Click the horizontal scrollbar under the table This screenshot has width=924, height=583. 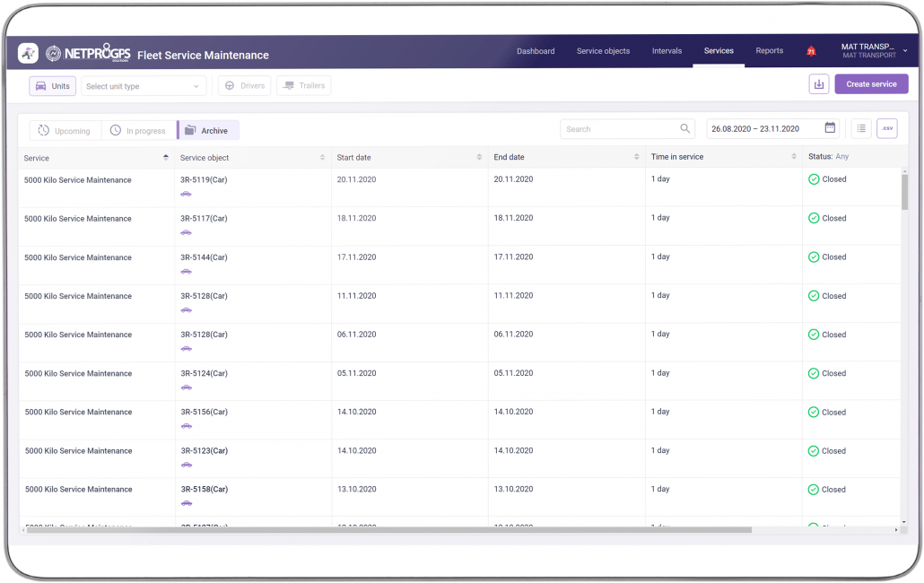(x=388, y=530)
